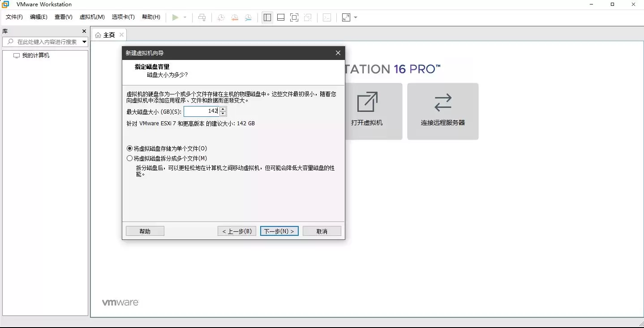The height and width of the screenshot is (328, 644).
Task: Click send Ctrl+Alt+Del toolbar icon
Action: (202, 17)
